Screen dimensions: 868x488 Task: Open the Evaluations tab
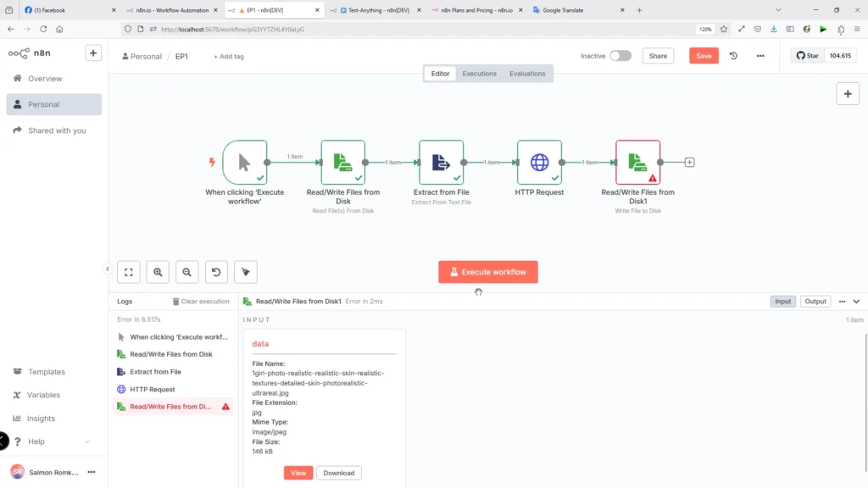(527, 74)
